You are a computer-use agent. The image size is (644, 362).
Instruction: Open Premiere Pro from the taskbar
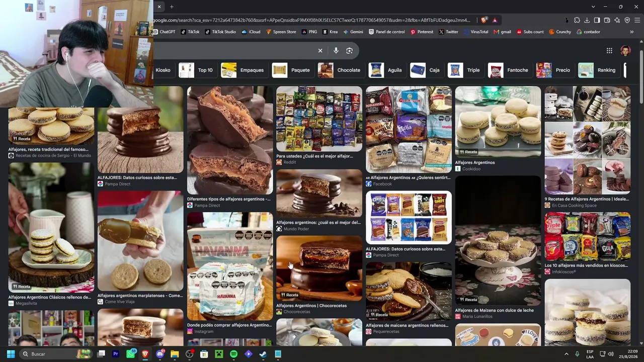116,354
